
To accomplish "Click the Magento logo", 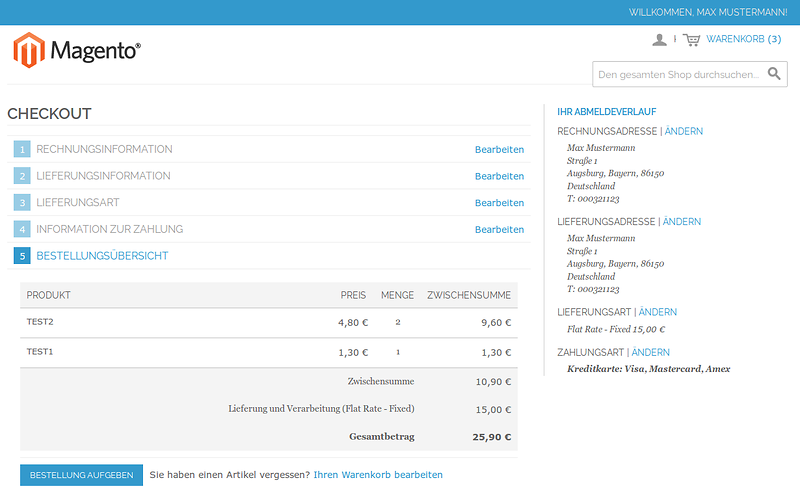I will (77, 50).
